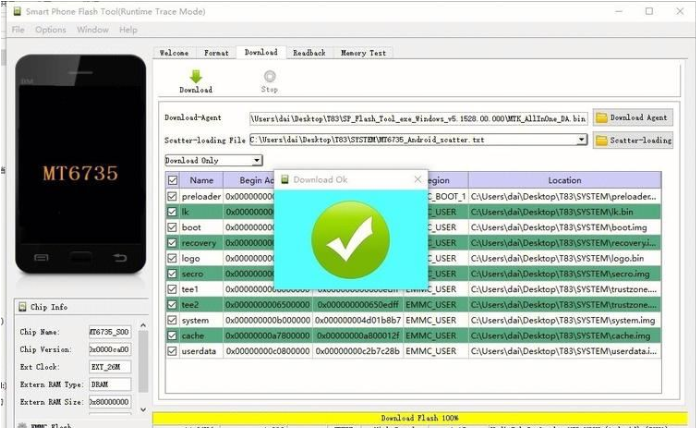
Task: Click the EMMC_BOOT_1 region cell for preloader
Action: 447,196
